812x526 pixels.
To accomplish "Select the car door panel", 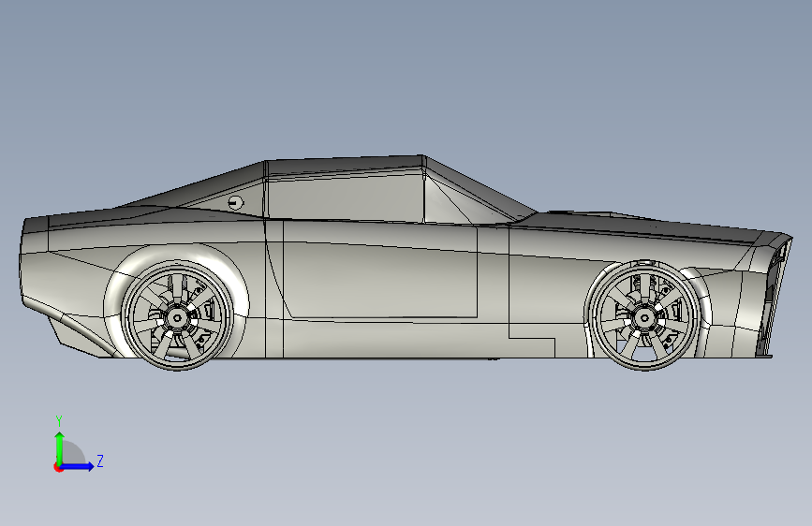I will [380, 270].
